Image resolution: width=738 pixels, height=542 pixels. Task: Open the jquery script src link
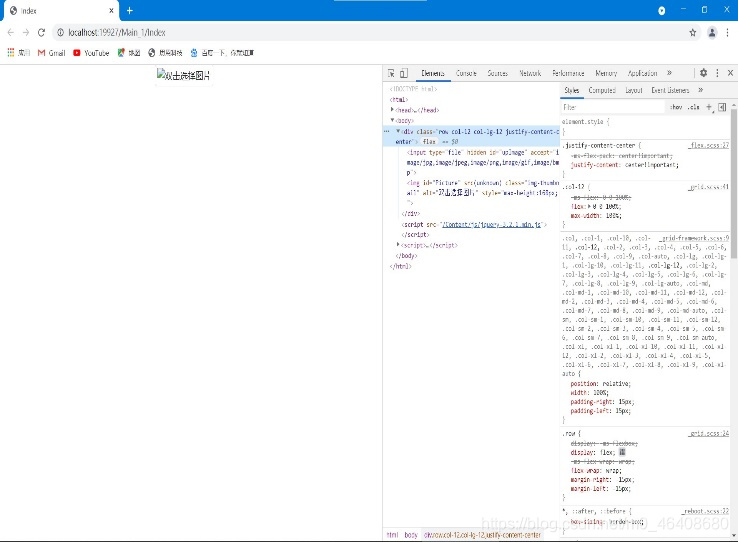click(491, 224)
